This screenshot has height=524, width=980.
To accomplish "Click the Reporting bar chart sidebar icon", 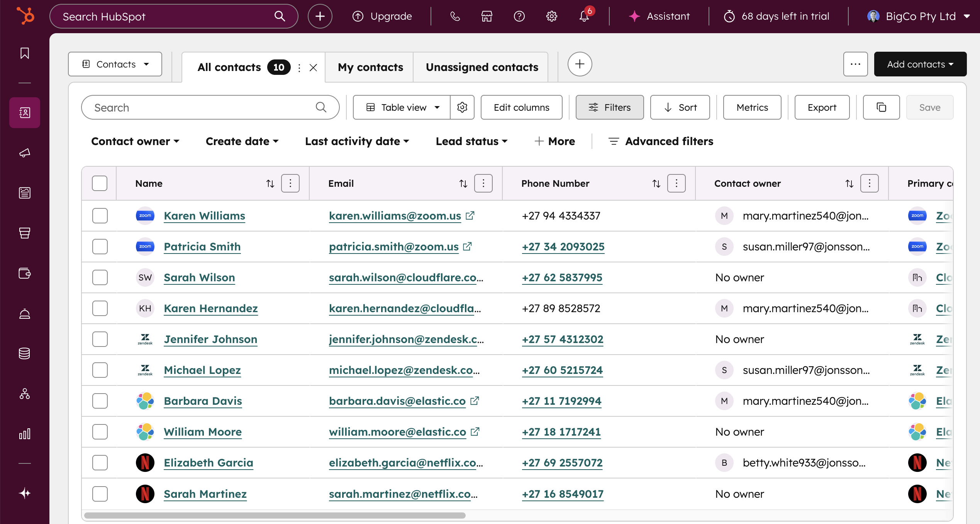I will click(24, 434).
